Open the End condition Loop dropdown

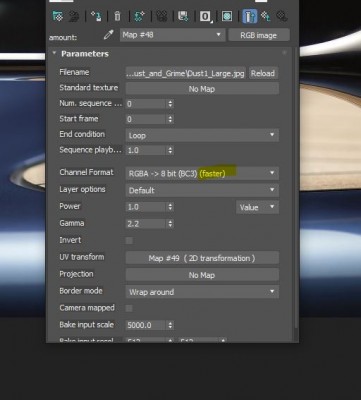(202, 135)
